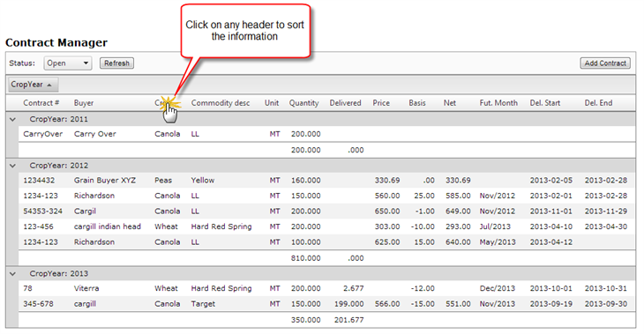Click the Dec/2013 futures month cell
The height and width of the screenshot is (334, 644).
(x=497, y=288)
